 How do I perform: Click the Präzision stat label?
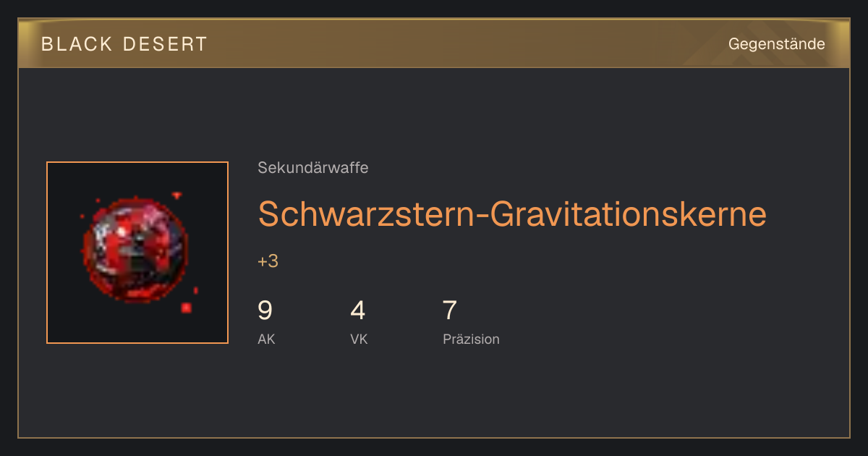click(471, 339)
